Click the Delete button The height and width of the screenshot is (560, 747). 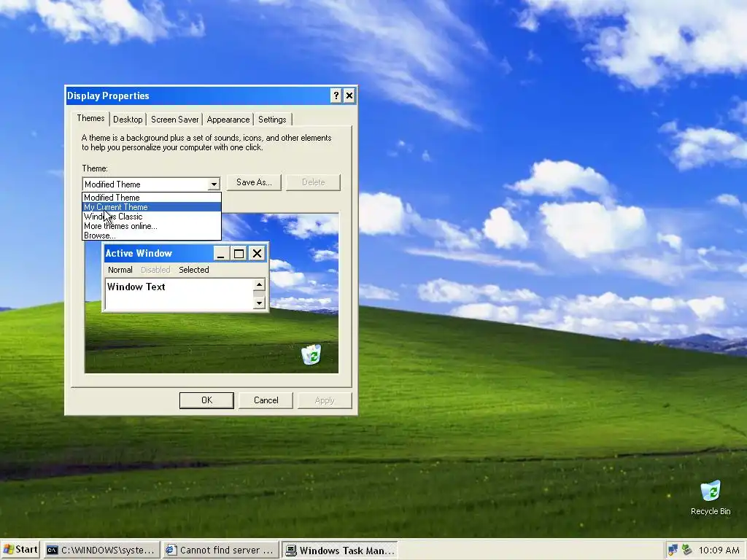(313, 182)
